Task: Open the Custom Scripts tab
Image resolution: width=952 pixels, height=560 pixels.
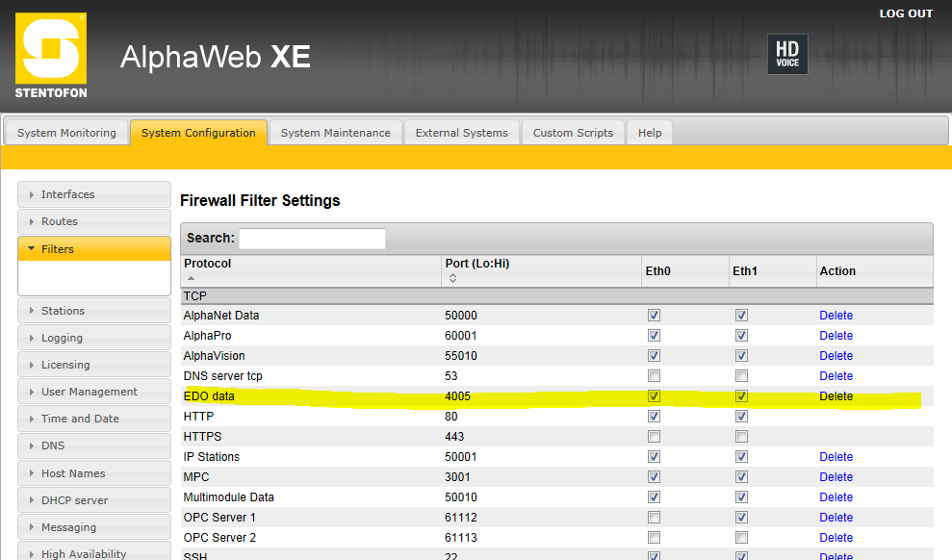Action: tap(573, 133)
